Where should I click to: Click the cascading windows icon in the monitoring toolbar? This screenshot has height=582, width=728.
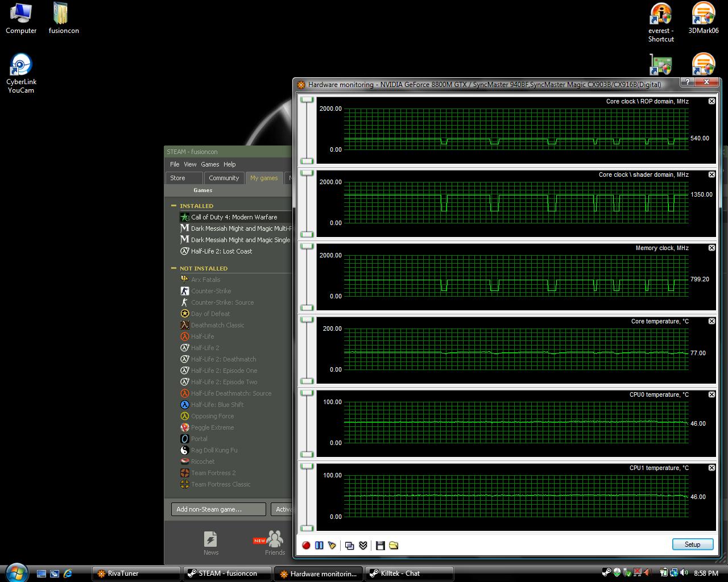pyautogui.click(x=349, y=545)
